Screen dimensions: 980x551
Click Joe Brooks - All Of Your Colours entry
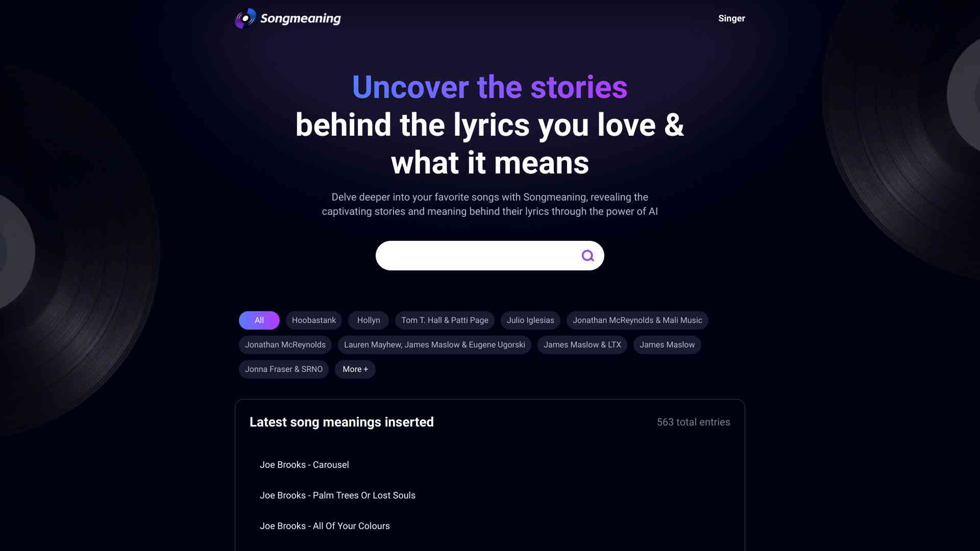point(325,525)
